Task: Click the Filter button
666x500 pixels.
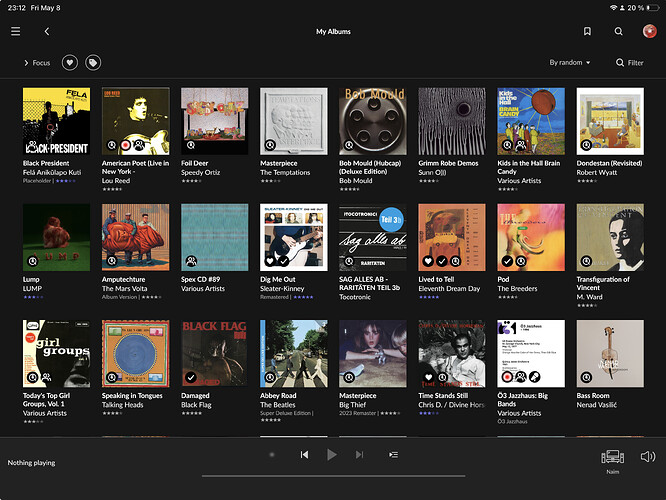Action: 630,62
